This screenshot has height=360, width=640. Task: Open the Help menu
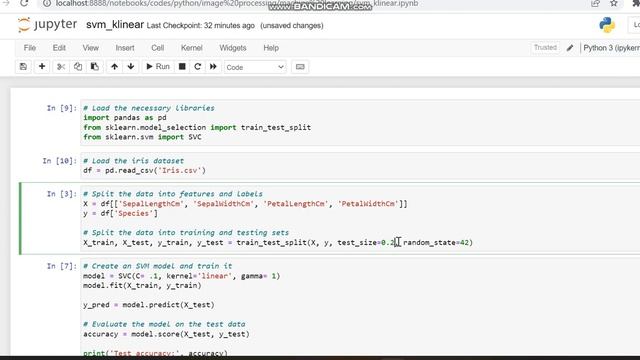click(x=271, y=48)
